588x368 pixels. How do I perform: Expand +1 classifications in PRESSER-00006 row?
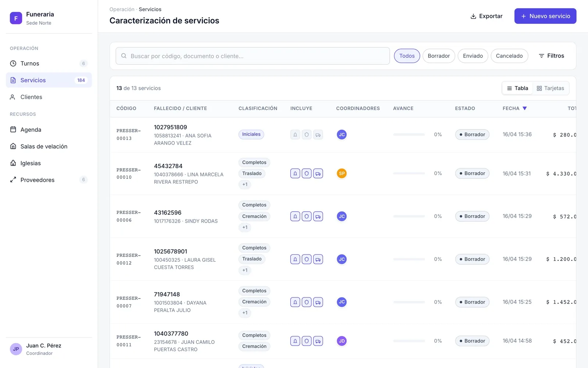[245, 227]
